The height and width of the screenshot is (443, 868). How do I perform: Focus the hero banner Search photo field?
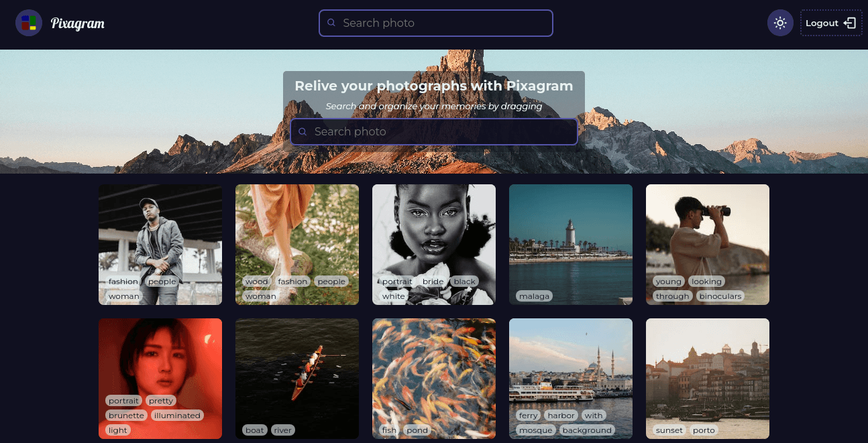tap(443, 132)
